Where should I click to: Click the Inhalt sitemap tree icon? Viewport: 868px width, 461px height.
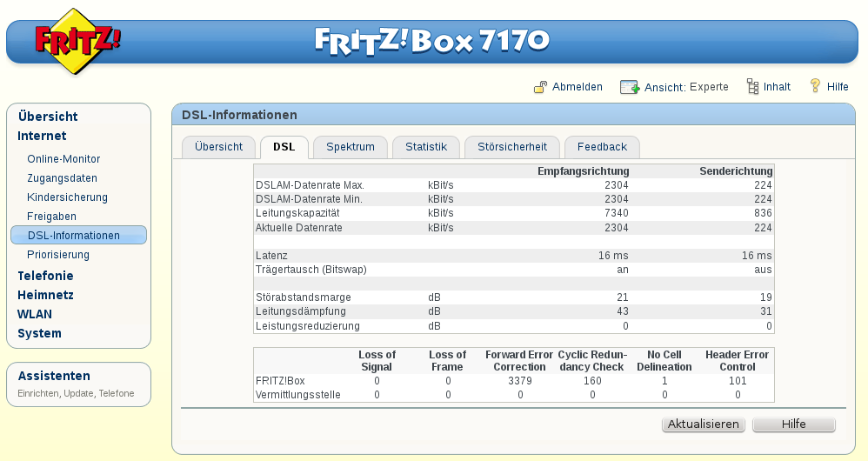tap(753, 86)
